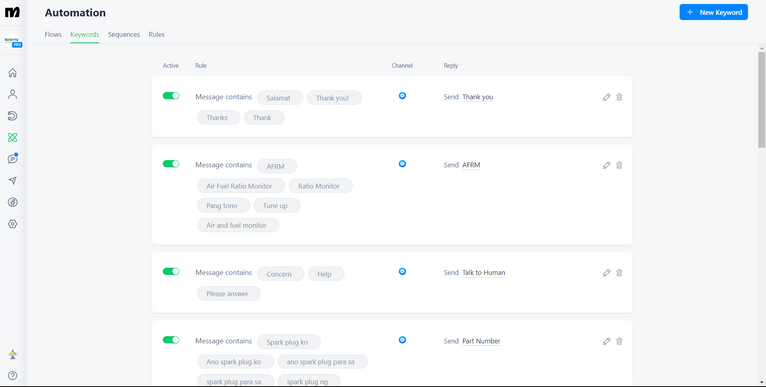Screen dimensions: 766x387
Task: Click Messenger channel icon in AFRM rule
Action: (x=402, y=164)
